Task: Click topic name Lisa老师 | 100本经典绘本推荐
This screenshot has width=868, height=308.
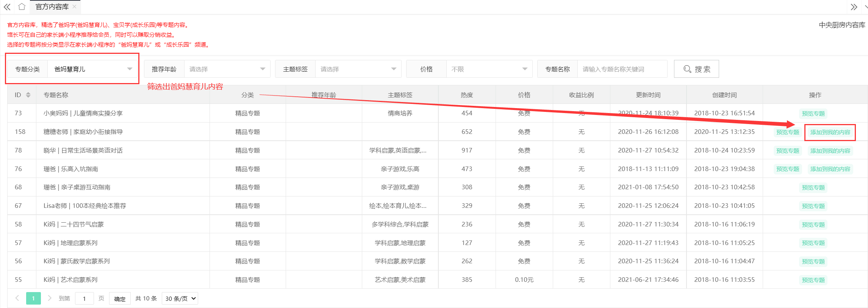Action: 85,206
